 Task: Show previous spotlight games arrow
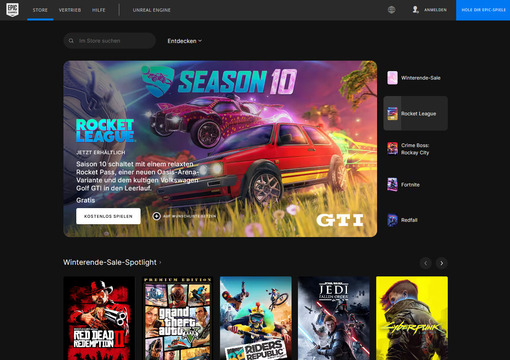coord(426,263)
